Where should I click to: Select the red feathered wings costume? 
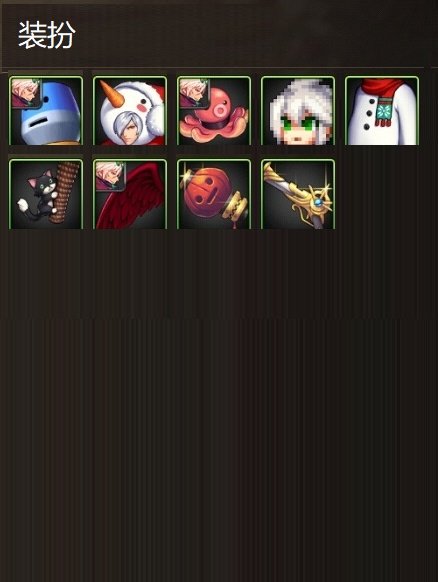pos(130,194)
